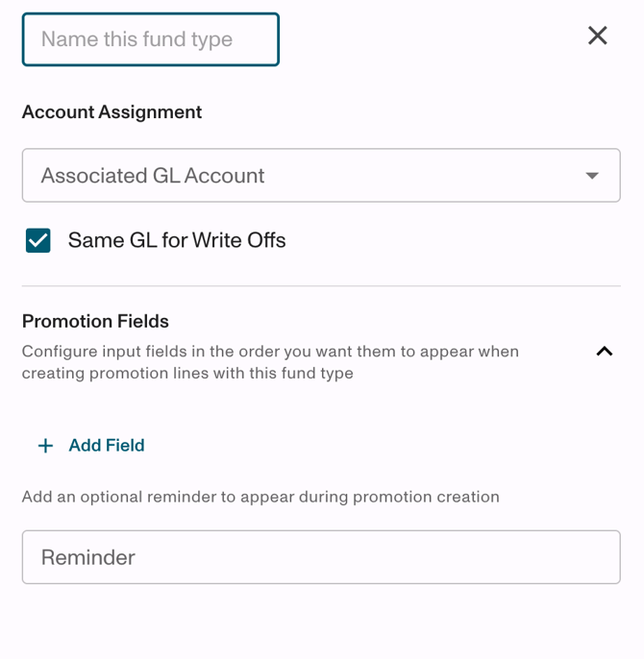
Task: Click the Associated GL Account placeholder text
Action: tap(153, 176)
